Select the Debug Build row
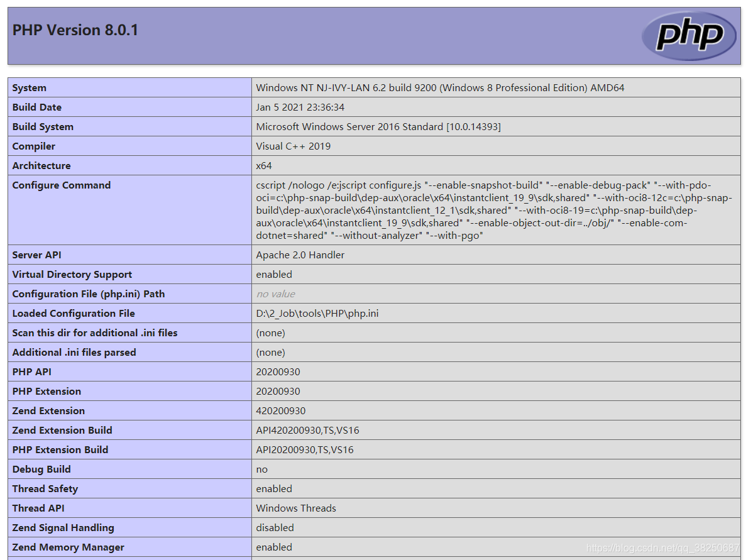 coord(41,469)
